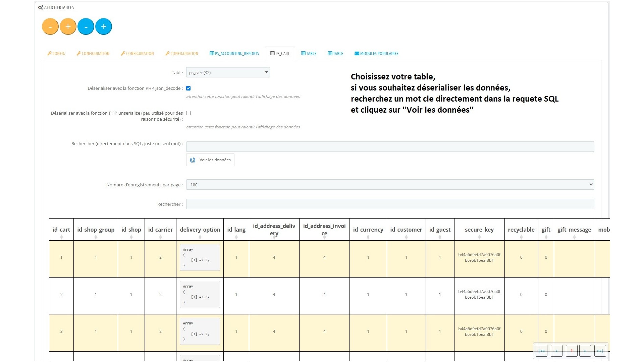Sort by delivery_option column
This screenshot has width=644, height=362.
tap(200, 230)
